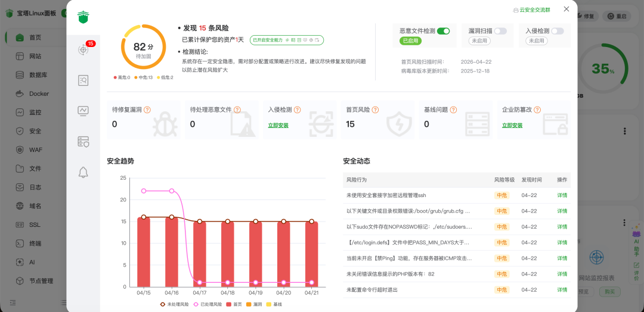Image resolution: width=644 pixels, height=312 pixels.
Task: Click help icon next to 首页风险
Action: point(375,110)
